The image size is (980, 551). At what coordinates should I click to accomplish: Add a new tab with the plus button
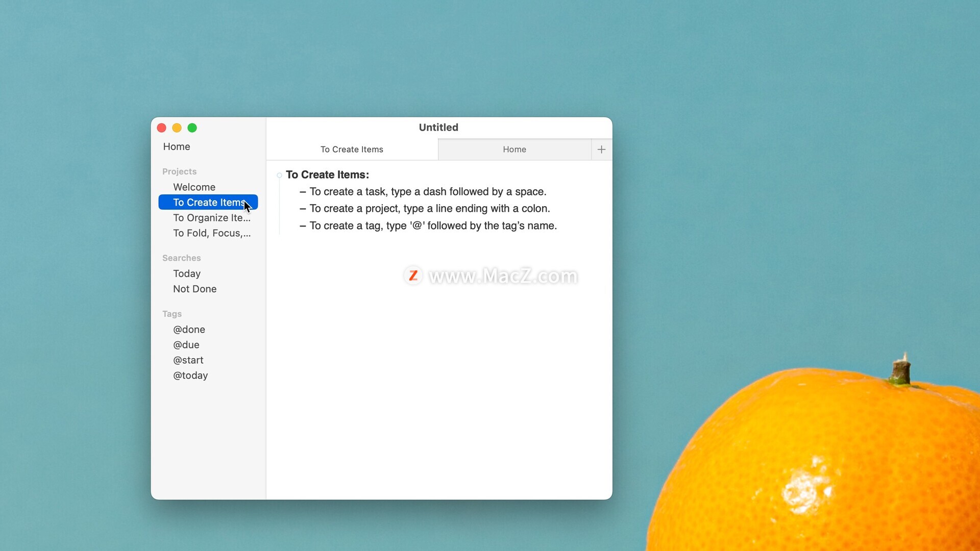tap(602, 149)
